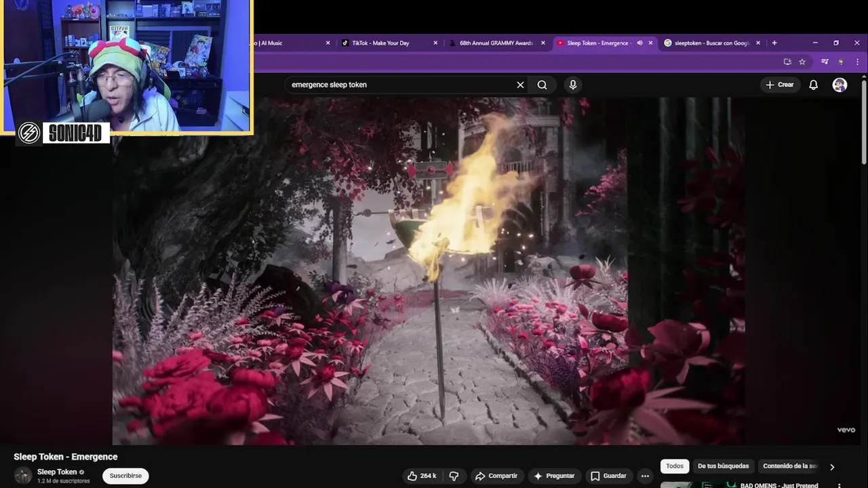Image resolution: width=868 pixels, height=488 pixels.
Task: Click the Emergence video player
Action: (x=429, y=271)
